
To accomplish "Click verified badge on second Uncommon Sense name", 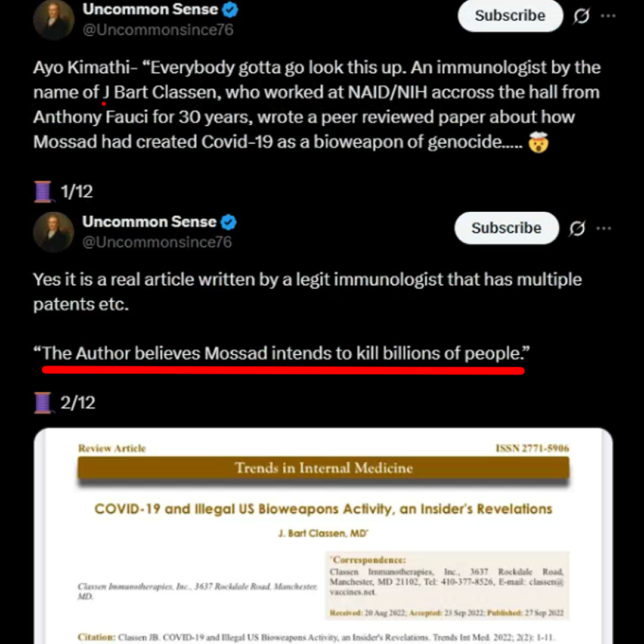I will pos(228,222).
